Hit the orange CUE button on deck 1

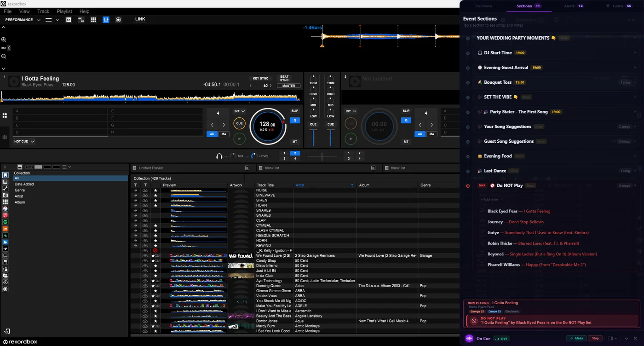tap(239, 123)
